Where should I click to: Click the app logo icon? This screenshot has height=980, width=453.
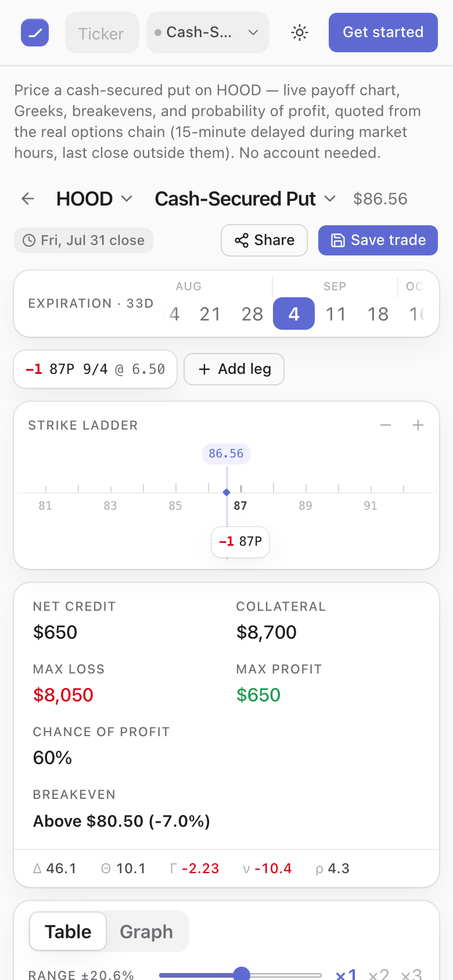pos(35,33)
